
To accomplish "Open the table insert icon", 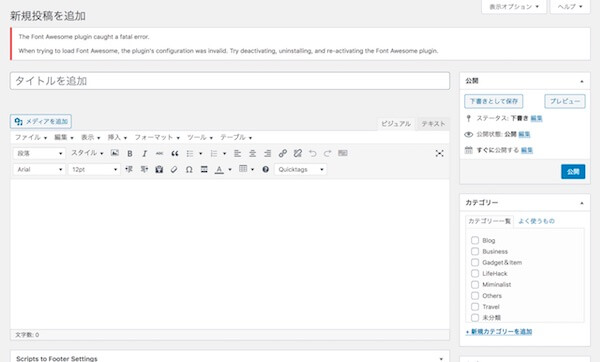I will (243, 169).
